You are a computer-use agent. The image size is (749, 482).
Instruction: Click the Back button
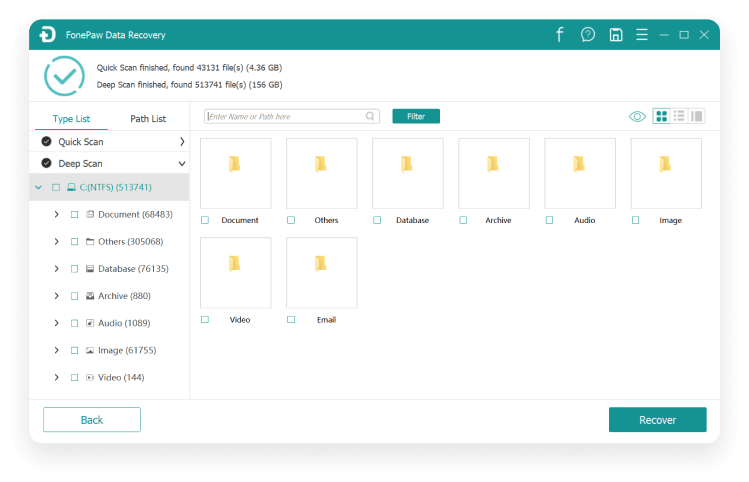click(x=92, y=419)
